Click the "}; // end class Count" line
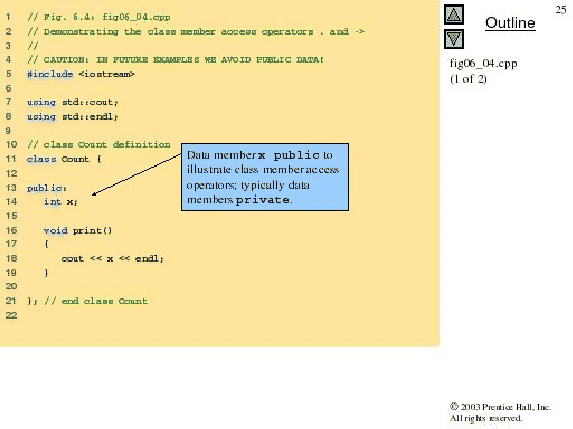Viewport: 573px width, 429px height. (87, 301)
